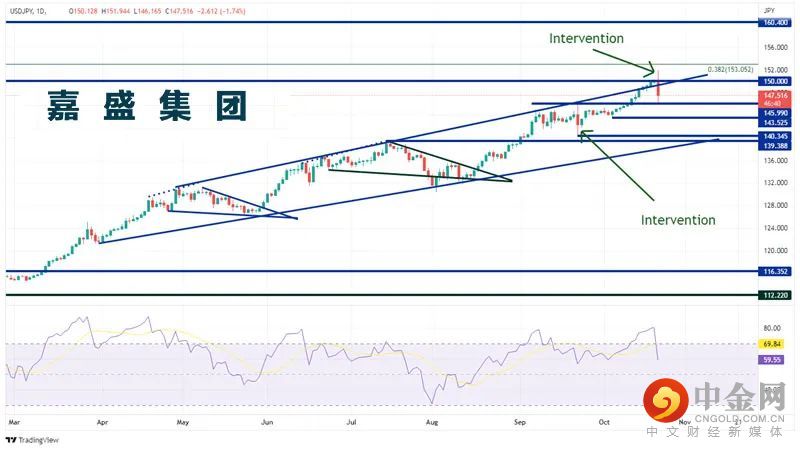Click the high value H151.944

pos(116,11)
